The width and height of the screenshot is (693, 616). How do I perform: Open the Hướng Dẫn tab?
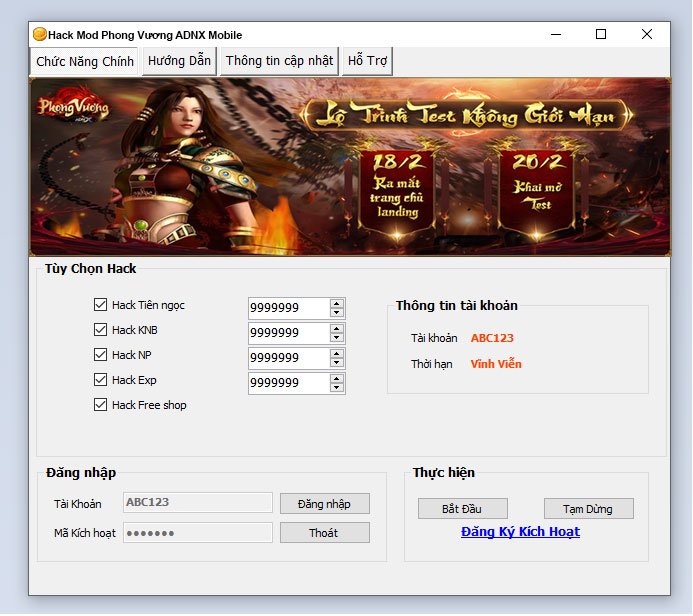point(179,61)
